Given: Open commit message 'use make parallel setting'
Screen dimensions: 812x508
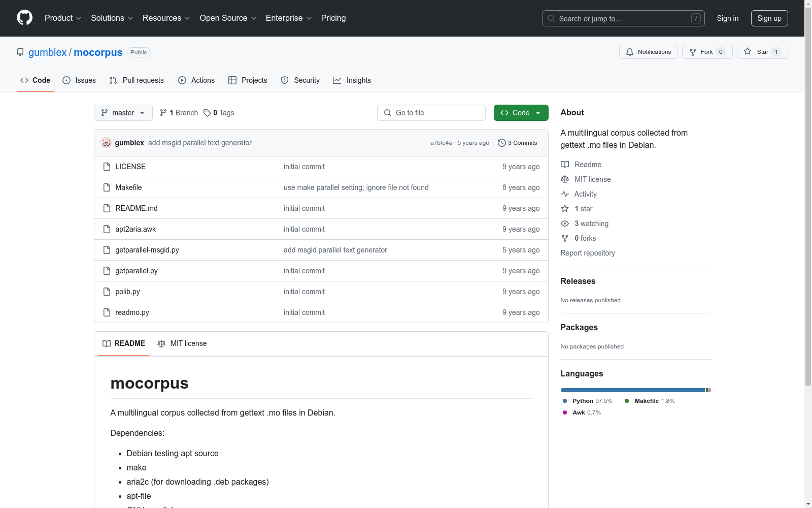Looking at the screenshot, I should click(x=356, y=187).
